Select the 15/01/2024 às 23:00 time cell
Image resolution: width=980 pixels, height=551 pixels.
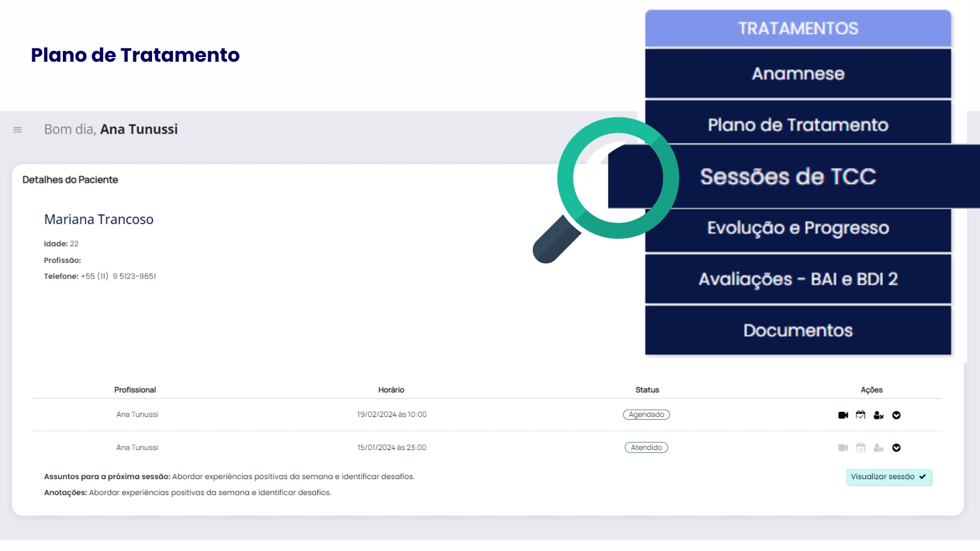click(392, 447)
